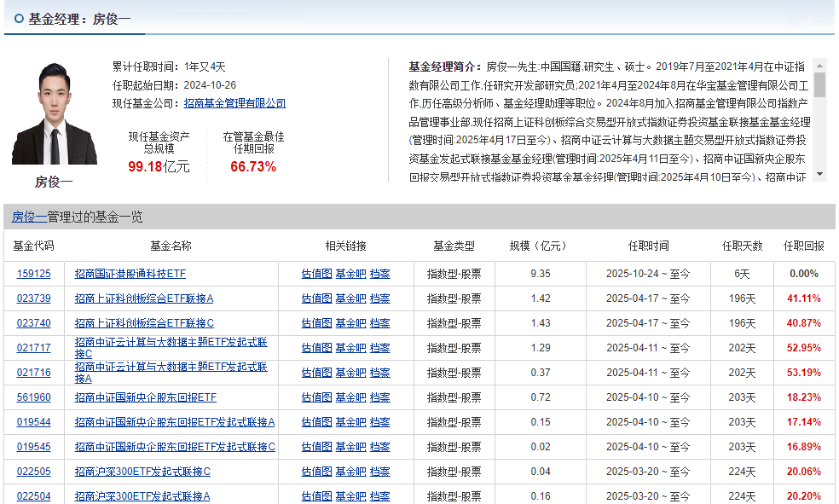The image size is (839, 504).
Task: Click up arrow of bio scrollbar
Action: pos(819,66)
